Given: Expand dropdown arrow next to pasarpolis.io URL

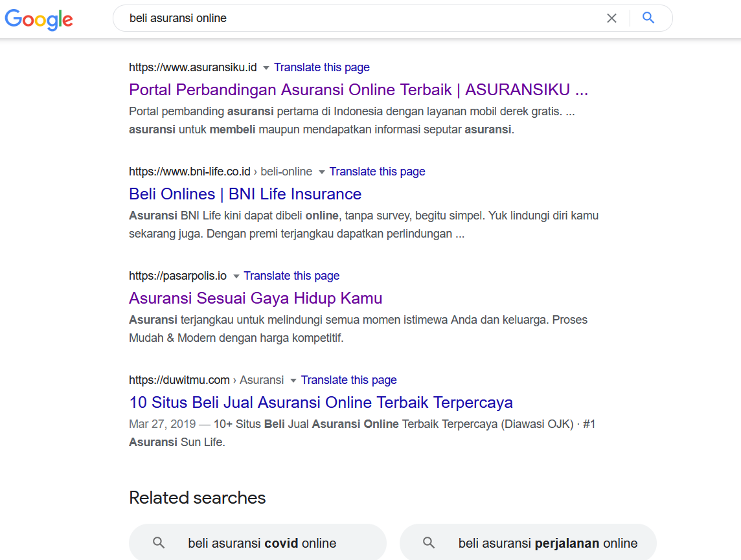Looking at the screenshot, I should point(236,276).
